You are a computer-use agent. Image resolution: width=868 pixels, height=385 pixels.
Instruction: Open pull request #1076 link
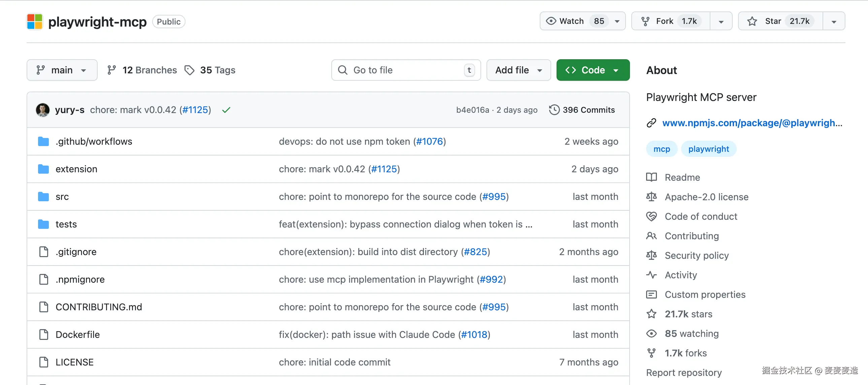point(430,141)
